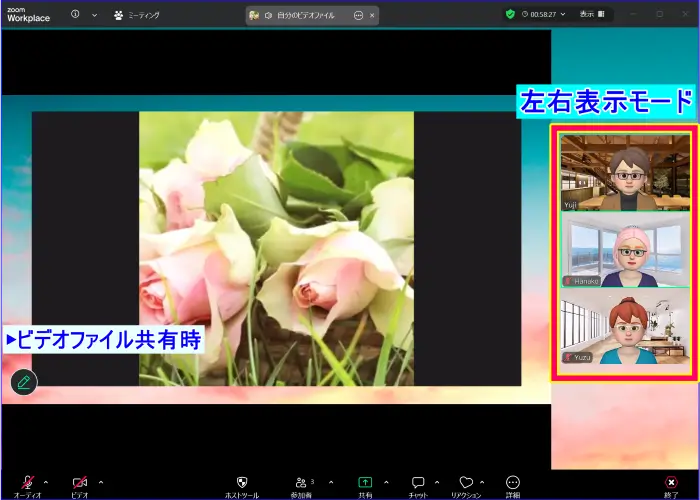Switch to the ミーティング tab
The width and height of the screenshot is (700, 500).
137,15
